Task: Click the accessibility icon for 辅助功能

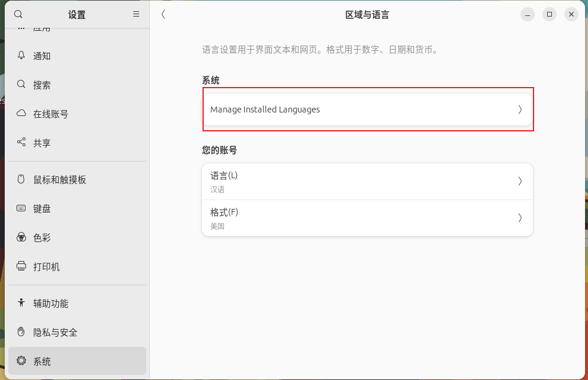Action: coord(21,303)
